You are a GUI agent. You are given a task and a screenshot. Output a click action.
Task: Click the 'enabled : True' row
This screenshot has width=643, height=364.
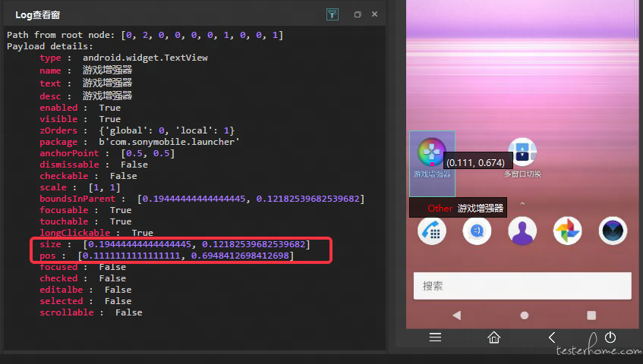tap(80, 108)
